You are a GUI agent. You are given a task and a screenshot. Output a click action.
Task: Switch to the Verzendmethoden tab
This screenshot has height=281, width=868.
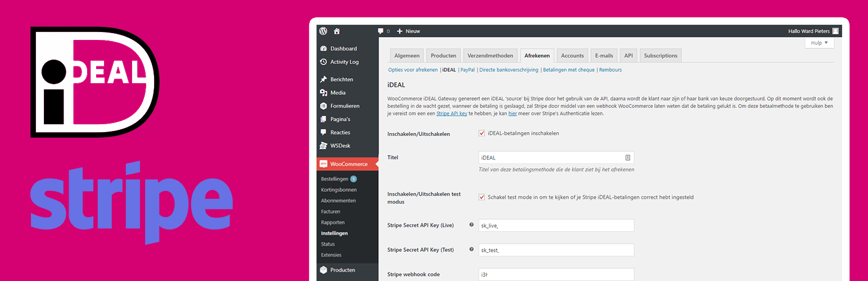pos(490,56)
